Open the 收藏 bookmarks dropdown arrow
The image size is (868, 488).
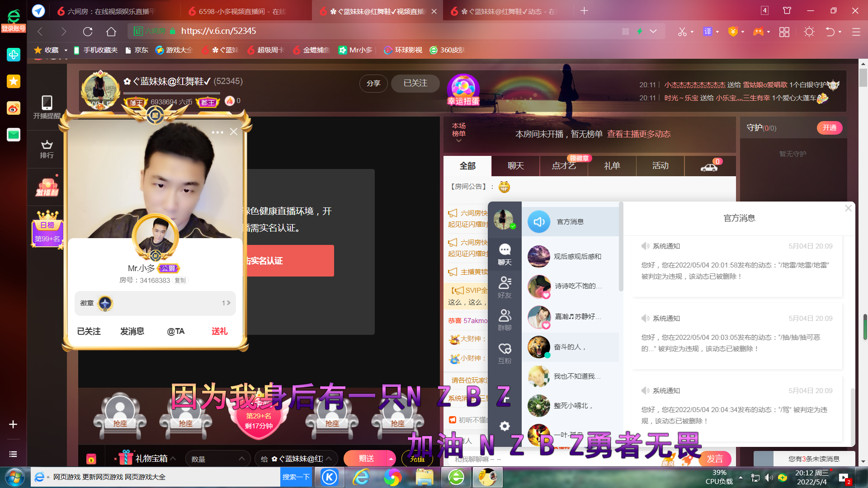tap(66, 50)
